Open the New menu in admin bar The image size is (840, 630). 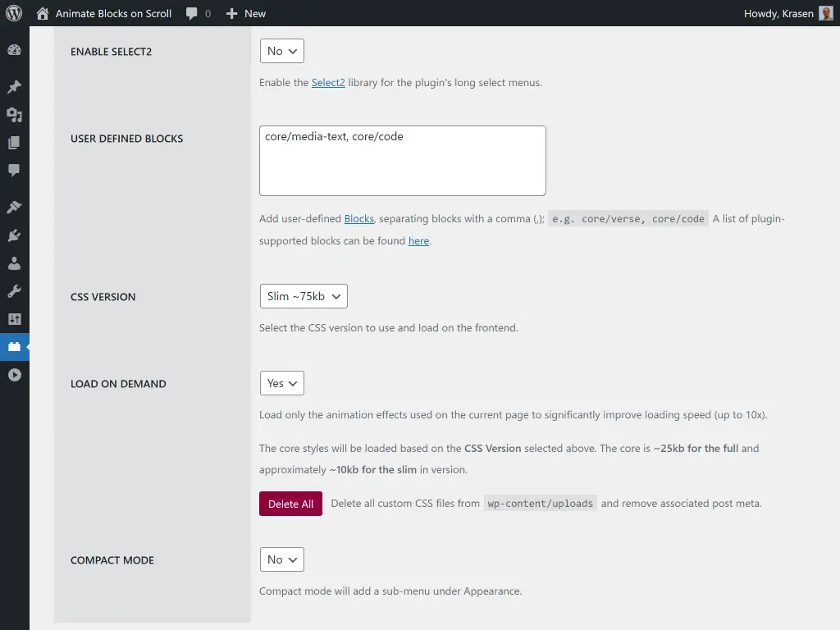pyautogui.click(x=245, y=13)
